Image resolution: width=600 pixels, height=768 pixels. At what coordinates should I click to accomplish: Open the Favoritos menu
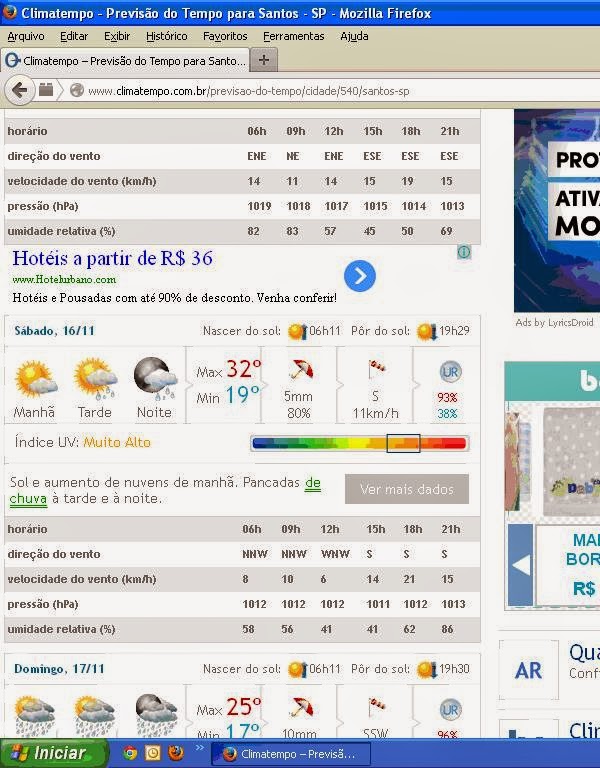pos(225,36)
